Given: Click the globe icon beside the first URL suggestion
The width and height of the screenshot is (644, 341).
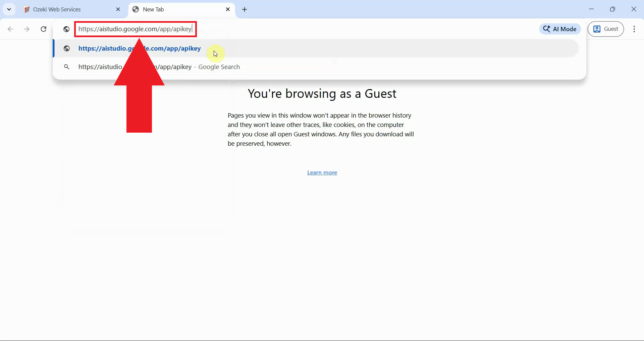Looking at the screenshot, I should pos(66,49).
